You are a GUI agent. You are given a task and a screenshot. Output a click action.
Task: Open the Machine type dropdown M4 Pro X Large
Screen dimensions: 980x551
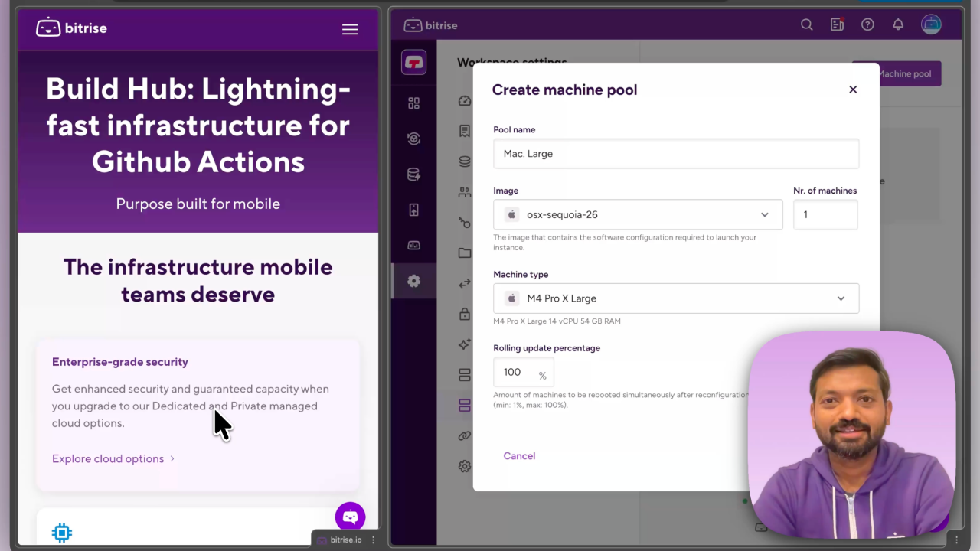[x=676, y=298]
